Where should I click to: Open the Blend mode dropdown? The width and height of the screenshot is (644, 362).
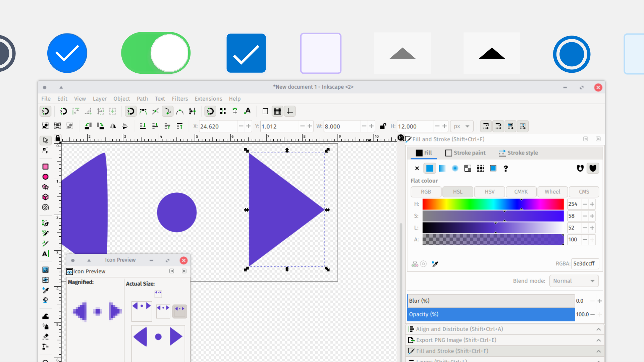pos(574,281)
